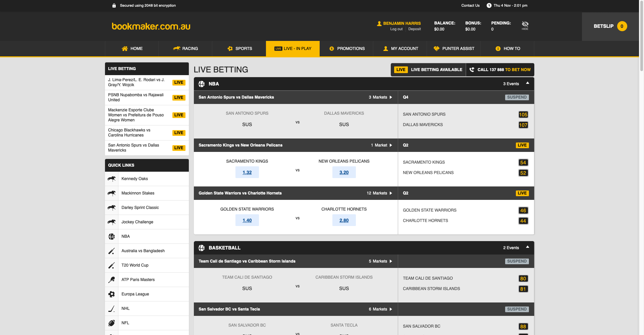The height and width of the screenshot is (335, 644).
Task: Open PSNB Nupabomba vs Rajawali United event
Action: [147, 98]
